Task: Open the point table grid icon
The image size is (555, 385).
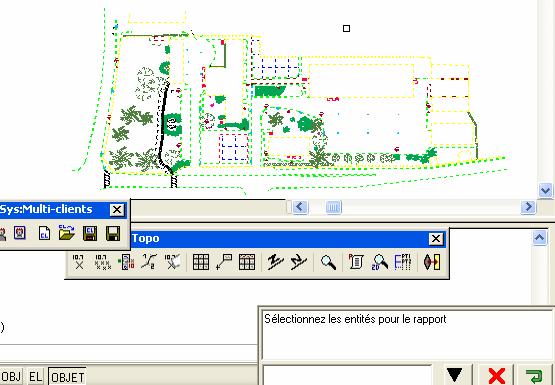Action: tap(201, 262)
